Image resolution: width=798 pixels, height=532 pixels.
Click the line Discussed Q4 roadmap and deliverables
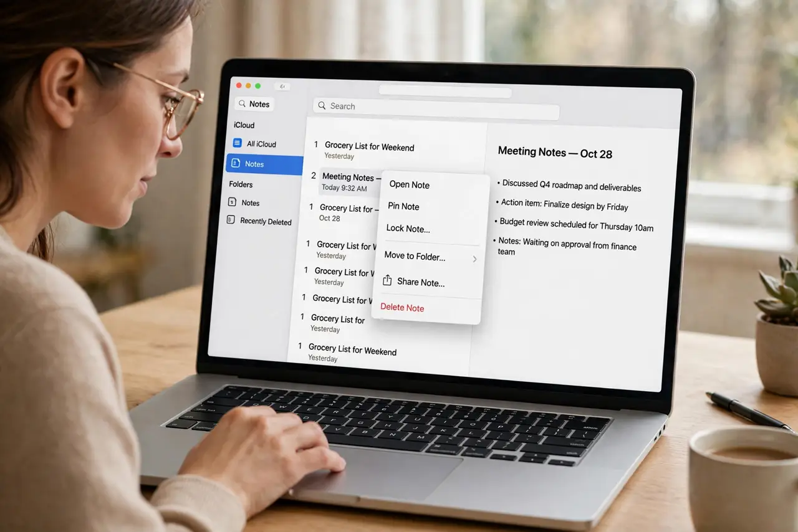point(572,186)
